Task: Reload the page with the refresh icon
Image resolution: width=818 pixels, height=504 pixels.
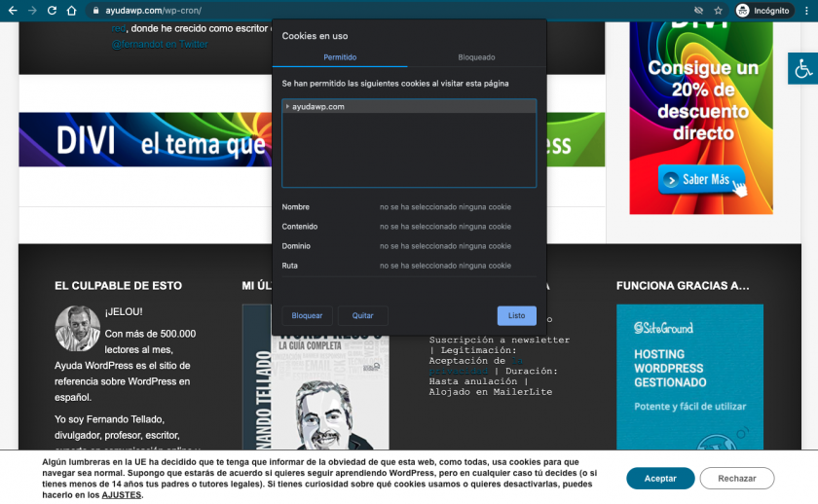Action: click(52, 10)
